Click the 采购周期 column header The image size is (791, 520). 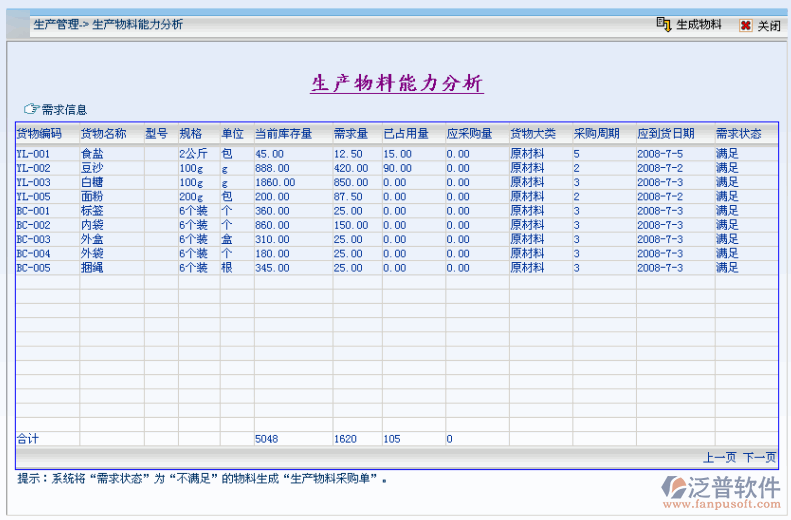pyautogui.click(x=596, y=133)
